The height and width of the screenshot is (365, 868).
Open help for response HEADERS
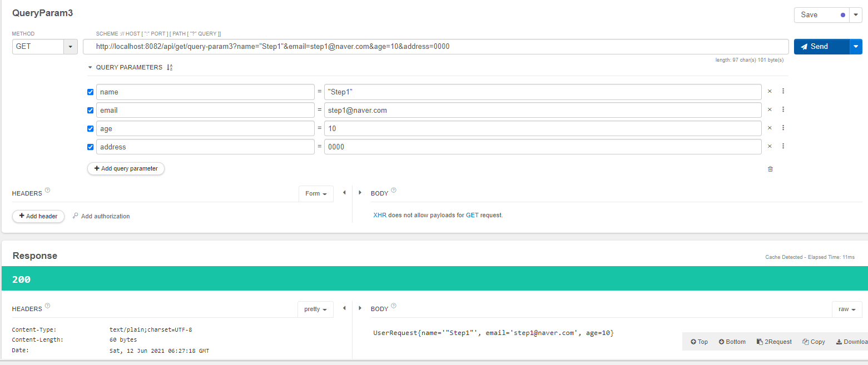click(x=47, y=306)
